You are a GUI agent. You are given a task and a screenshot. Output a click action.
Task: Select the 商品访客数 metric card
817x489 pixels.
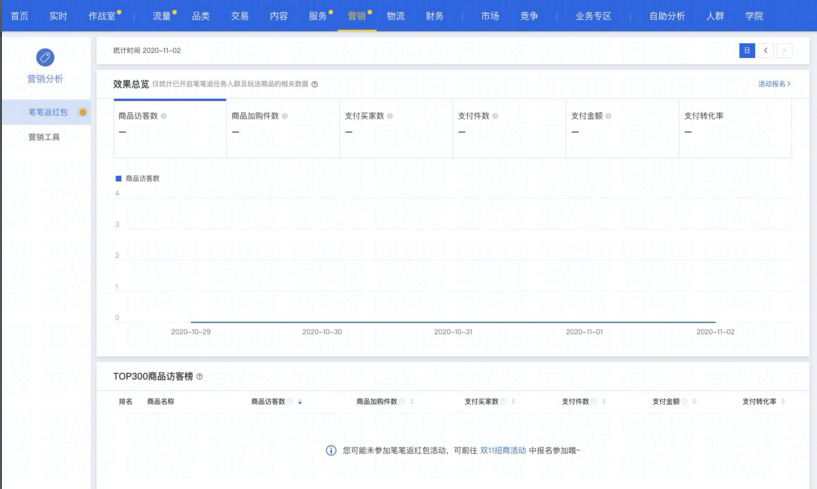coord(170,128)
